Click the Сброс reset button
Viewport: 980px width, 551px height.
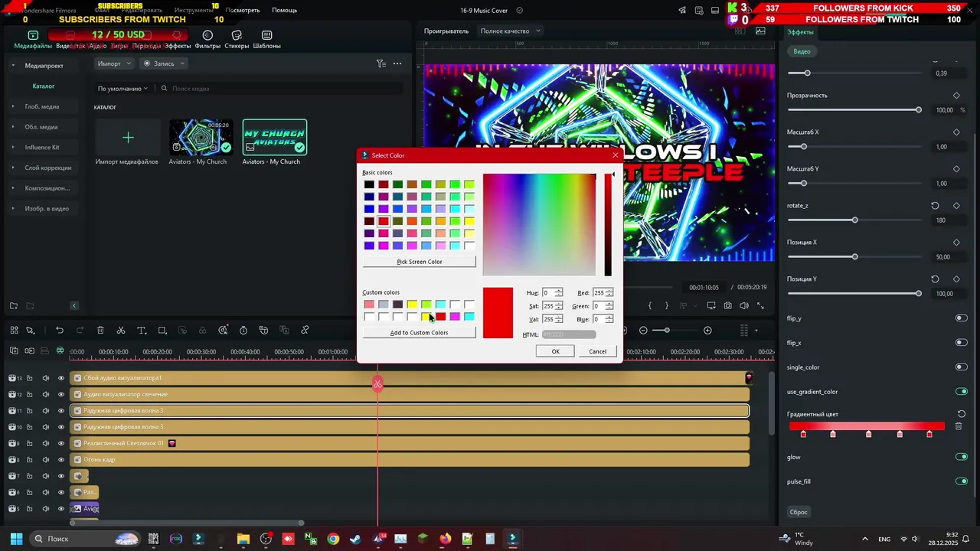[x=799, y=512]
